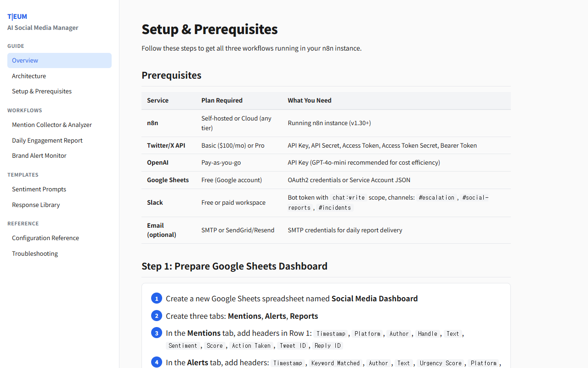588x368 pixels.
Task: Navigate to Daily Engagement Report
Action: pyautogui.click(x=47, y=140)
